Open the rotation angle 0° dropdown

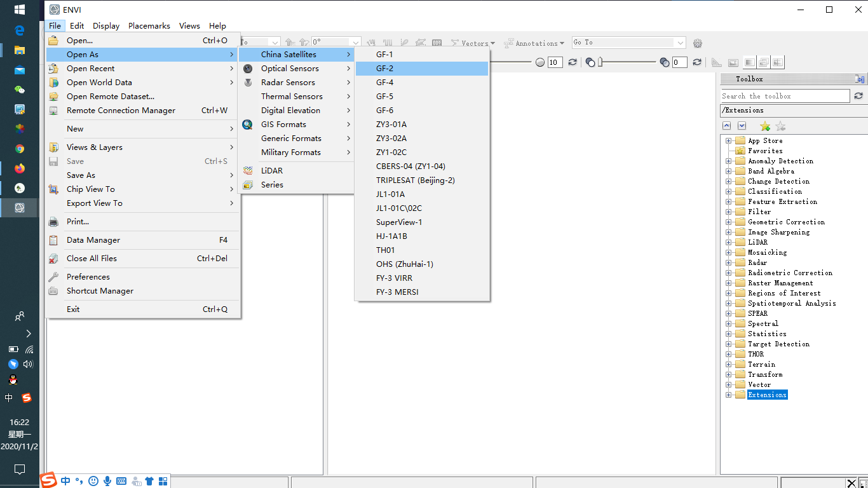356,43
